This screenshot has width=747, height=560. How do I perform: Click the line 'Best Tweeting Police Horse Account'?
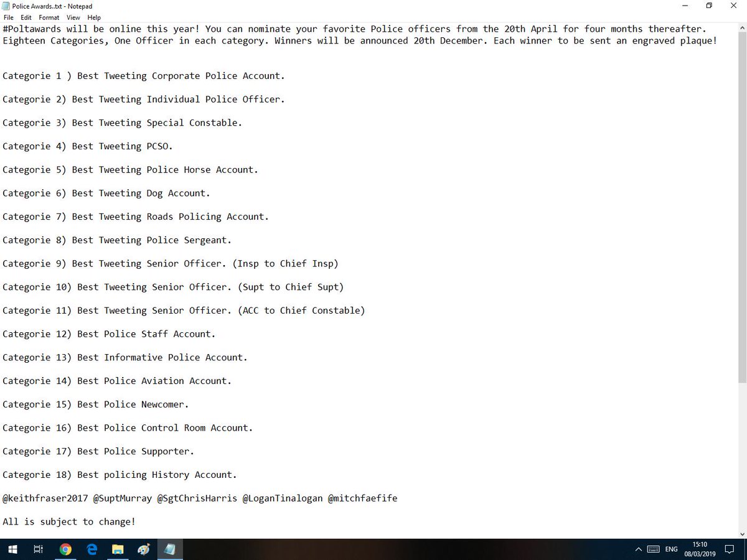[165, 170]
